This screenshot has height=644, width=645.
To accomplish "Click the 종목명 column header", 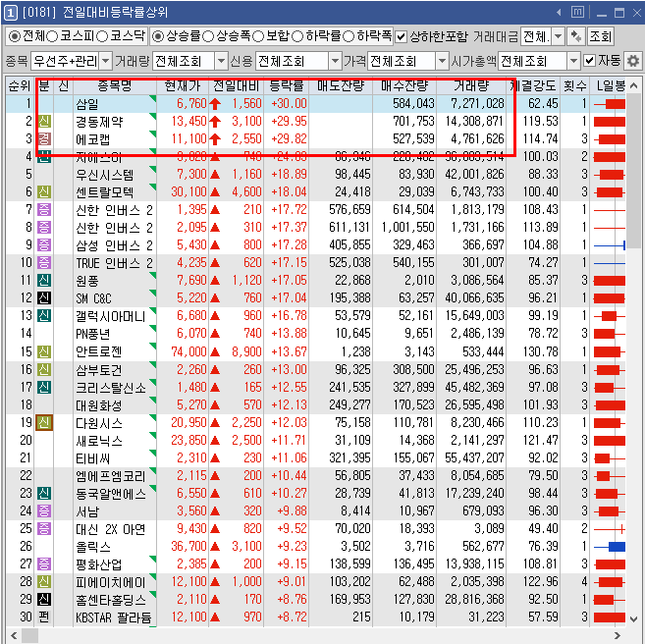I will 114,85.
